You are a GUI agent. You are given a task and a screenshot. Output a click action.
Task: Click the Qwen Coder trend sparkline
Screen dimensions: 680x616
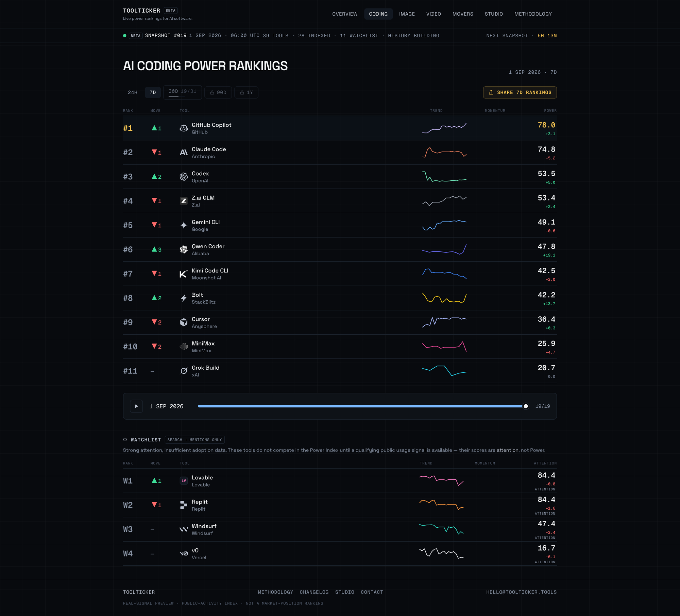(x=444, y=250)
